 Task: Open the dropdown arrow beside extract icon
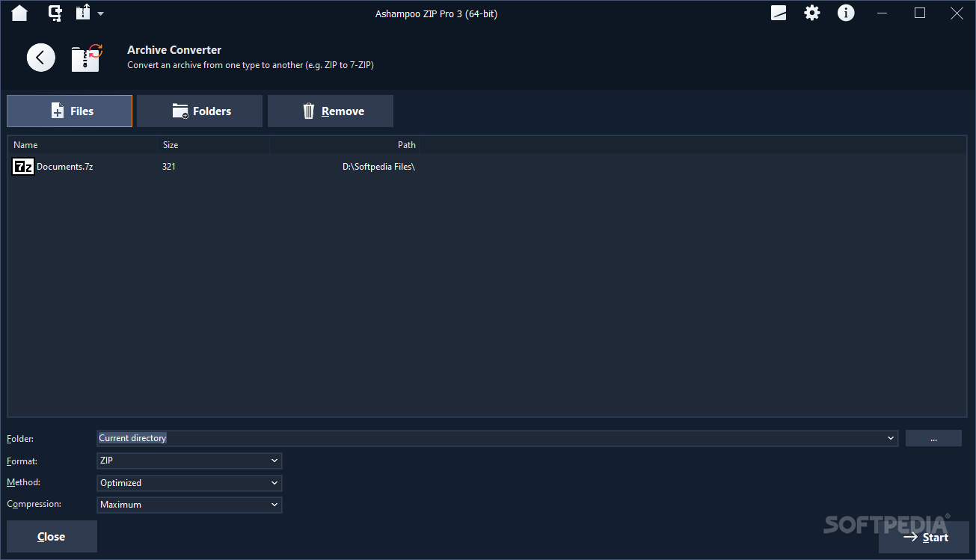(101, 13)
